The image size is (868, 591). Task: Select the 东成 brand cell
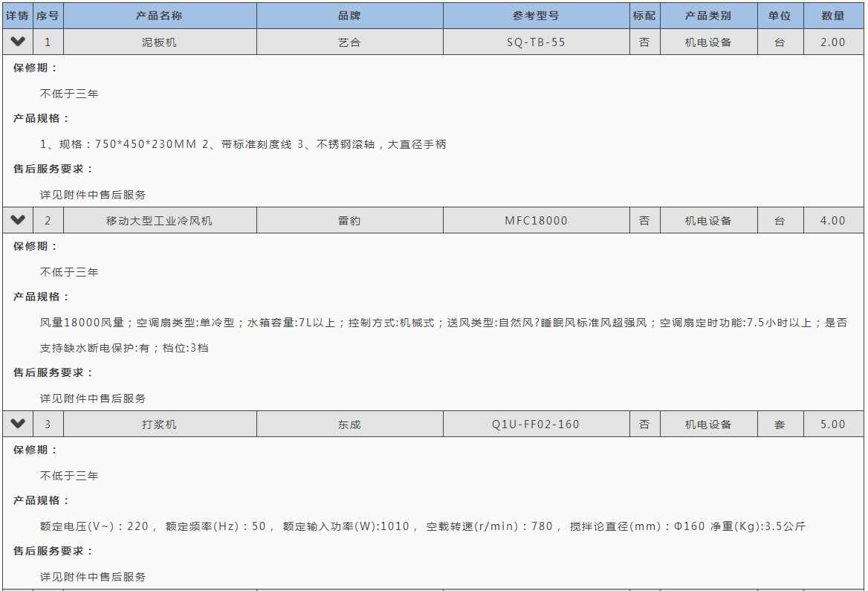click(x=349, y=424)
